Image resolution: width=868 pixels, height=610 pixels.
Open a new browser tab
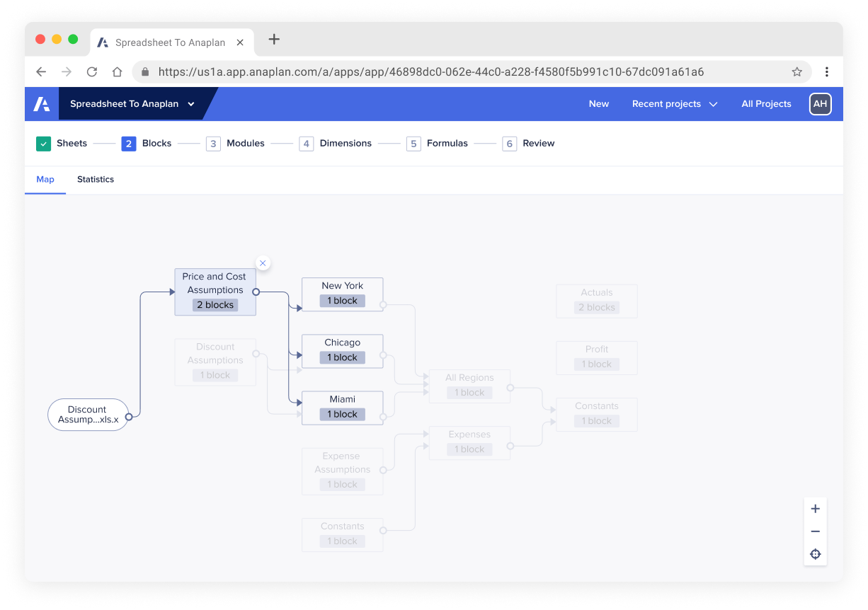[x=274, y=40]
